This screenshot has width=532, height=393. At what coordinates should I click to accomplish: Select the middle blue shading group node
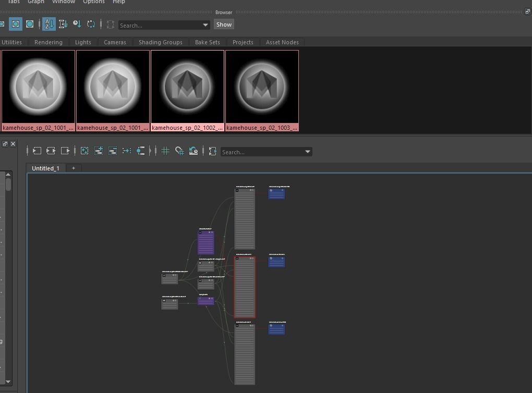(x=276, y=262)
